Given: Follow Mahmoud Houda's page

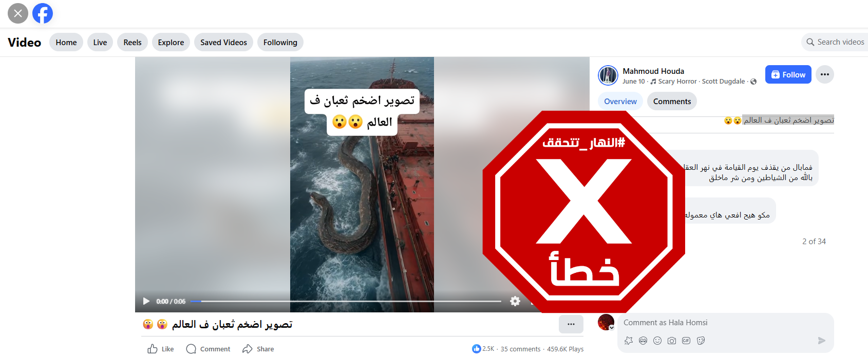Looking at the screenshot, I should (x=788, y=74).
